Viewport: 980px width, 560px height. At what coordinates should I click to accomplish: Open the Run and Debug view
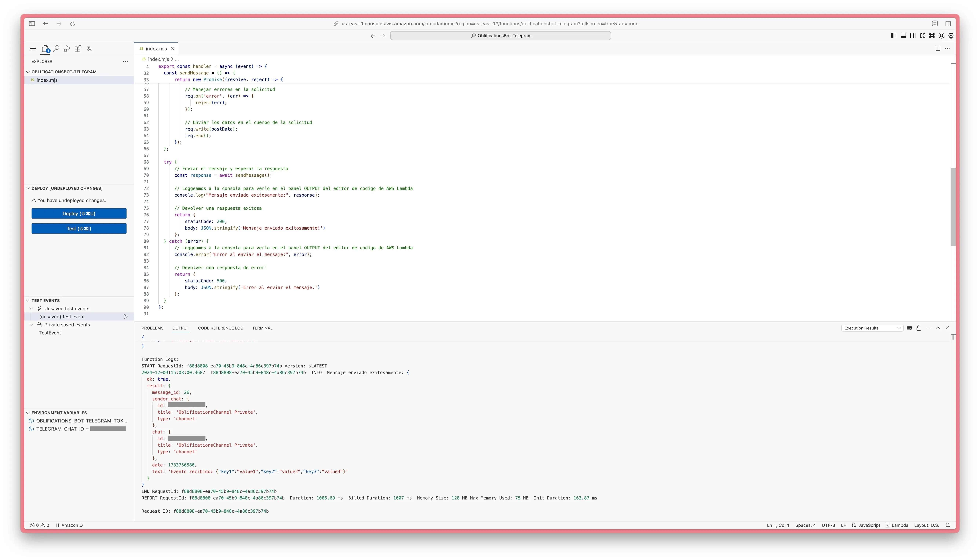coord(67,49)
